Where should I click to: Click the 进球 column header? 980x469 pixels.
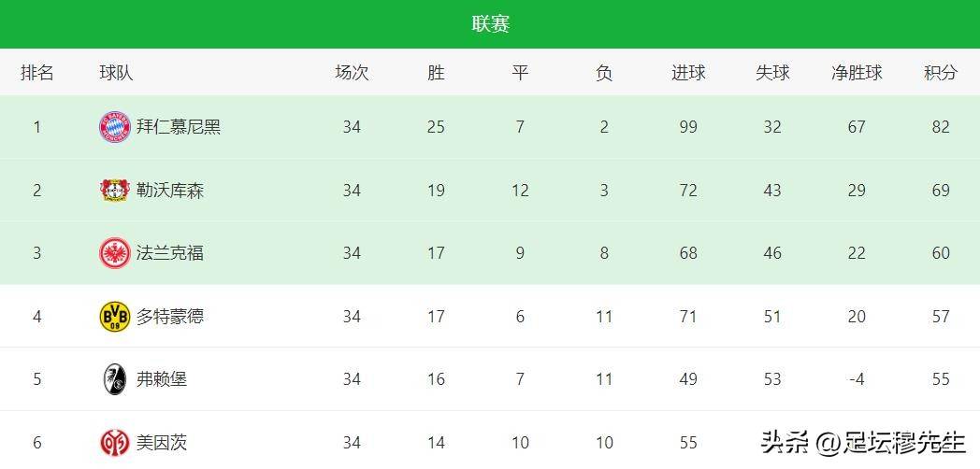(x=688, y=73)
